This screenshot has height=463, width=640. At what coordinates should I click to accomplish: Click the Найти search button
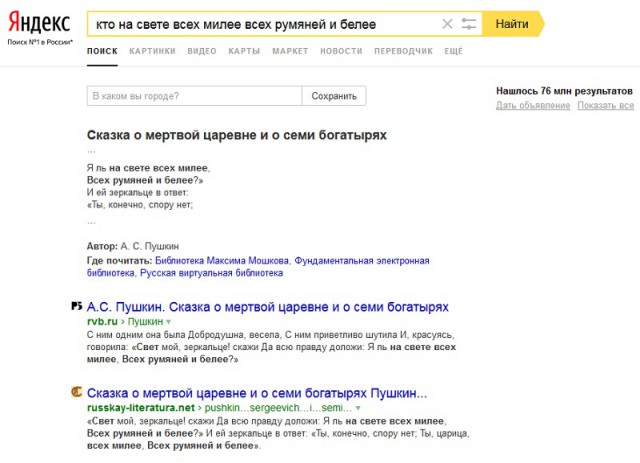(513, 24)
